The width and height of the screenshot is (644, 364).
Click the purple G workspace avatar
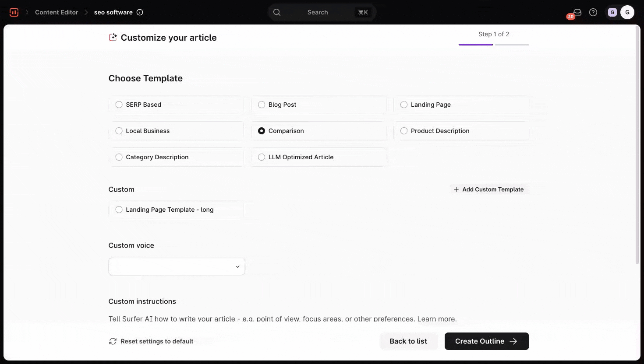pos(612,12)
